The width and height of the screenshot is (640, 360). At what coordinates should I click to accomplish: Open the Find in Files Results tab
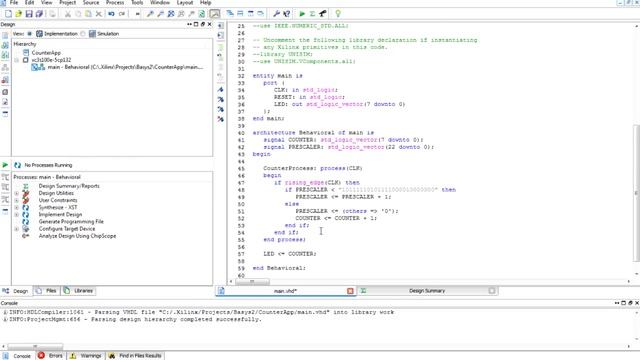point(135,356)
